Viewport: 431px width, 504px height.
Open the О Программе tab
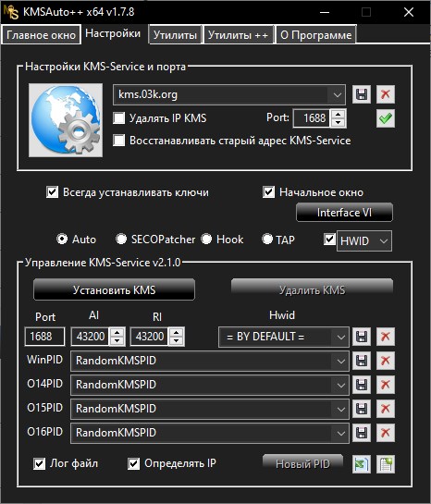coord(316,35)
